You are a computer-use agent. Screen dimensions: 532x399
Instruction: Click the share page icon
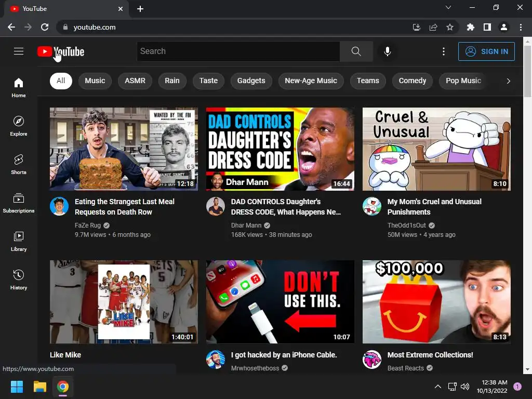click(433, 27)
